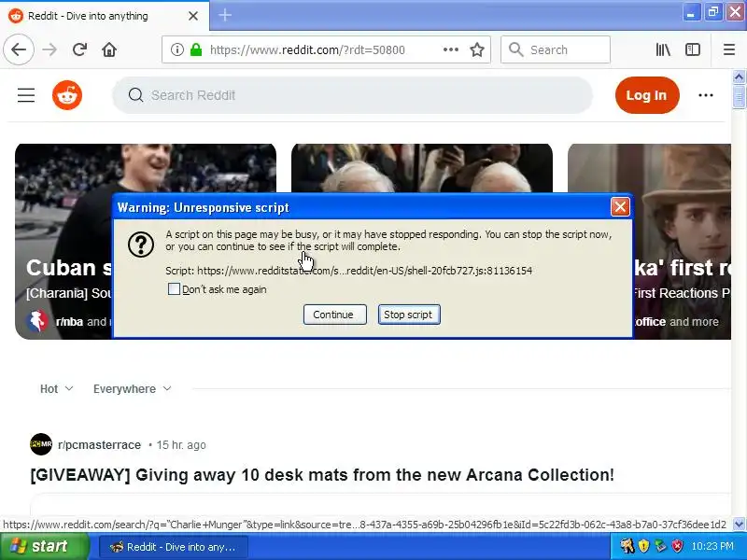Close the Unresponsive script dialog with X
The image size is (747, 560).
pyautogui.click(x=620, y=206)
